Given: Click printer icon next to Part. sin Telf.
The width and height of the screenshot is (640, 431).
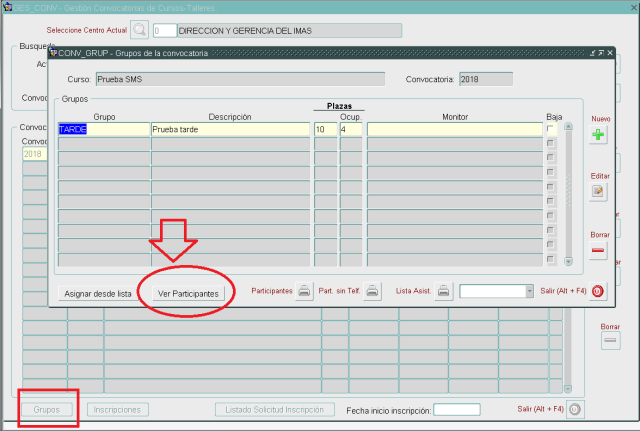Looking at the screenshot, I should tap(372, 292).
